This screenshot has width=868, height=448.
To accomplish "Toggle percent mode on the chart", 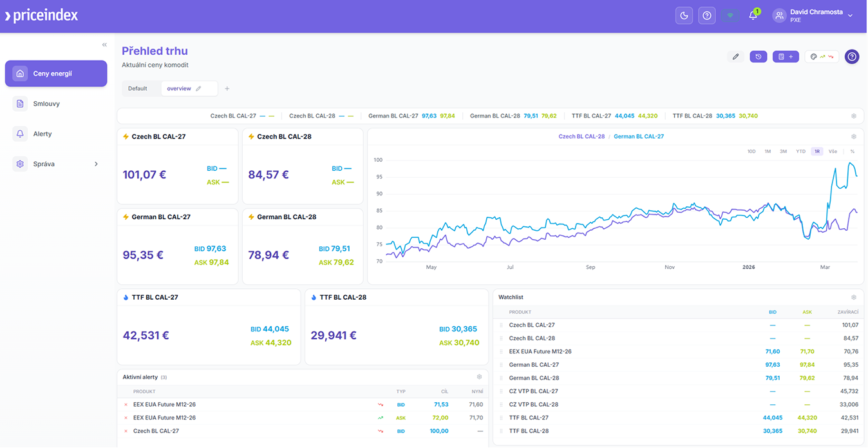I will (852, 151).
